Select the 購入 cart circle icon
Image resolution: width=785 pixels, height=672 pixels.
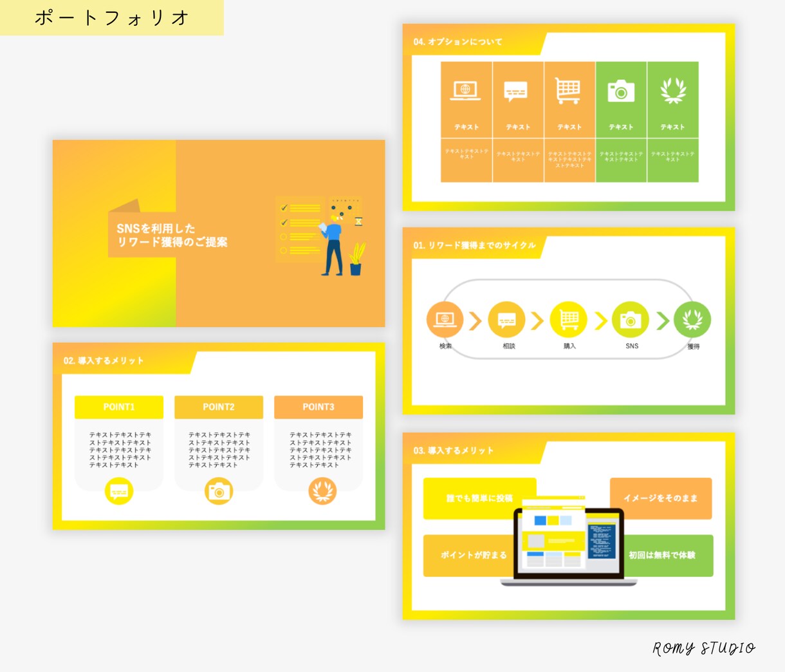point(568,320)
